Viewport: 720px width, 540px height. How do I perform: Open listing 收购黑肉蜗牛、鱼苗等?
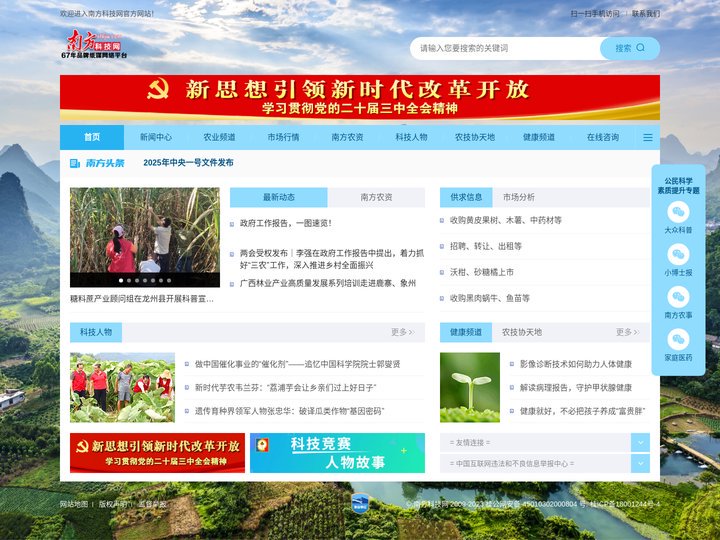(489, 298)
